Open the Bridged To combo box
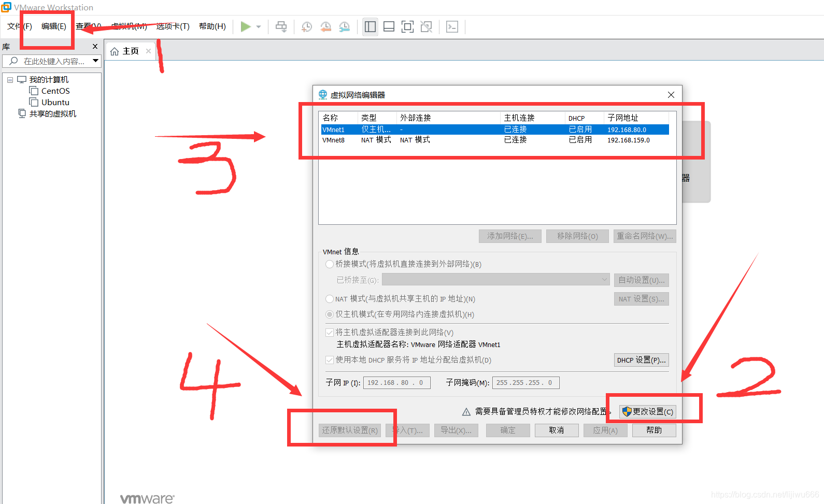 coord(496,280)
